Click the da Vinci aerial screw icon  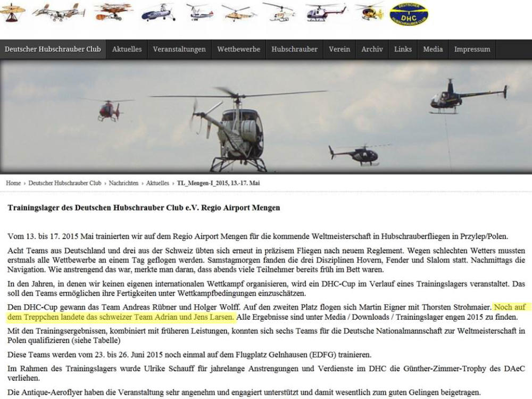click(x=12, y=12)
